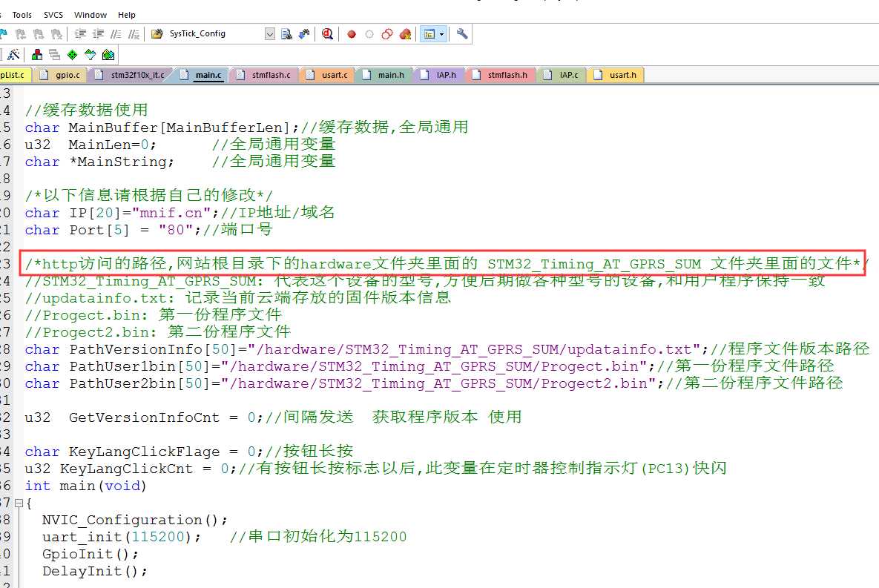The image size is (879, 588).
Task: Click the "80" Port string value
Action: pyautogui.click(x=176, y=230)
